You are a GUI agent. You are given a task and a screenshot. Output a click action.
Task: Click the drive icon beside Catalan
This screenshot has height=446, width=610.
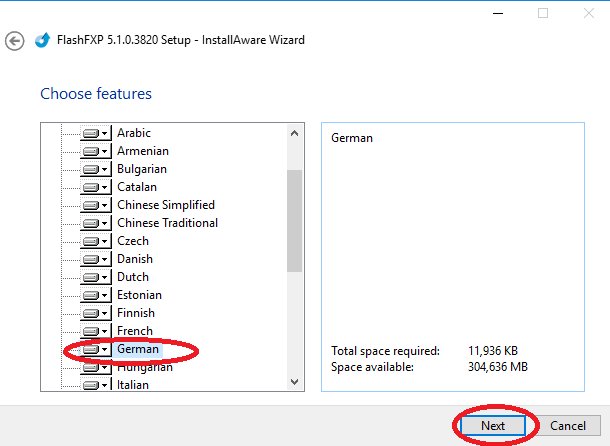click(91, 187)
